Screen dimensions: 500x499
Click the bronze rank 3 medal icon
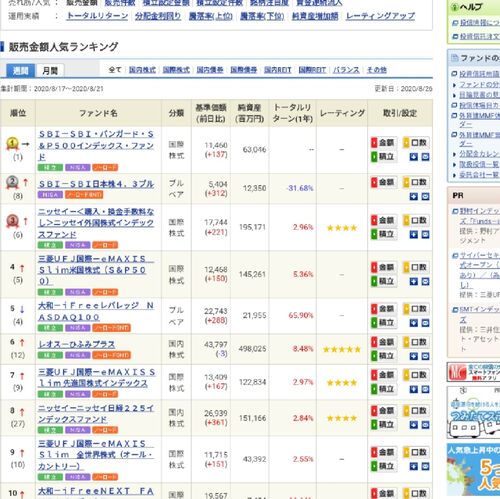[12, 221]
